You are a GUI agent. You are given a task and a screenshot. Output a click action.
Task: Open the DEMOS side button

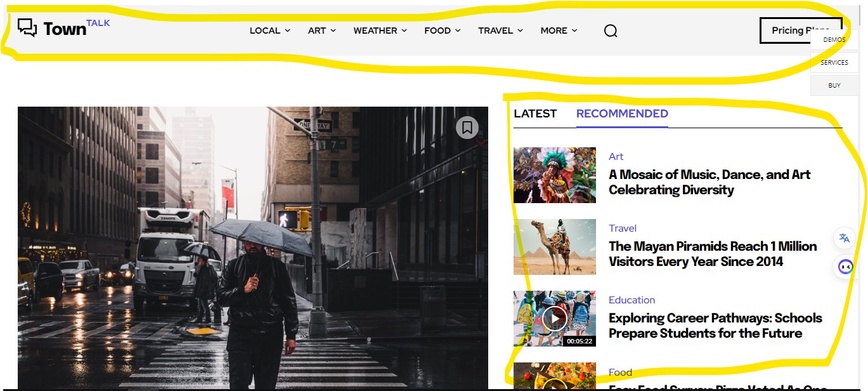(x=834, y=39)
